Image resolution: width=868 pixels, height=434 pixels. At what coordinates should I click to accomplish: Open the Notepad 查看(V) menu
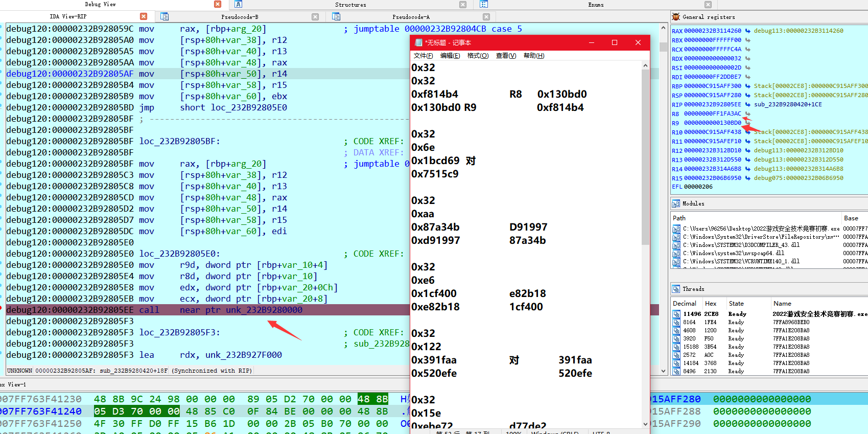(x=506, y=56)
